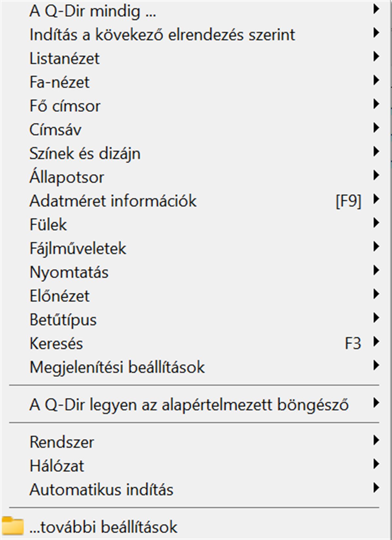This screenshot has width=392, height=540.
Task: Open the A Q-Dir mindig submenu
Action: point(93,11)
